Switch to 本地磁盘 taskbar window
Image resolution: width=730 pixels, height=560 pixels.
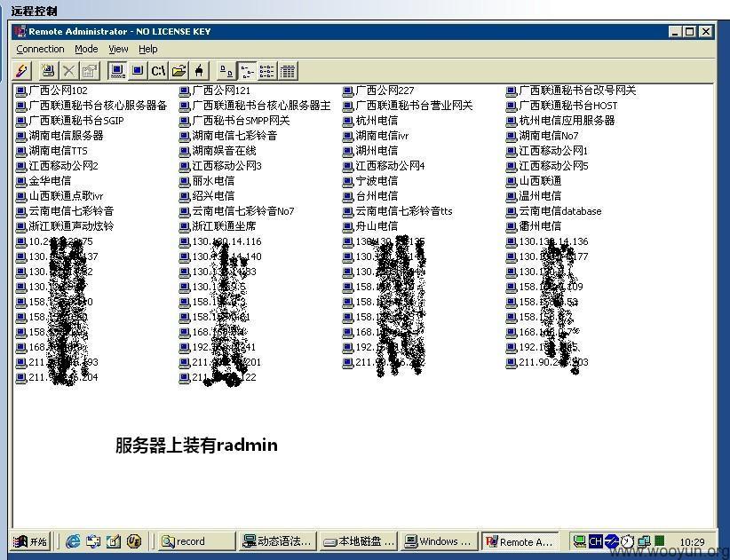click(x=359, y=541)
